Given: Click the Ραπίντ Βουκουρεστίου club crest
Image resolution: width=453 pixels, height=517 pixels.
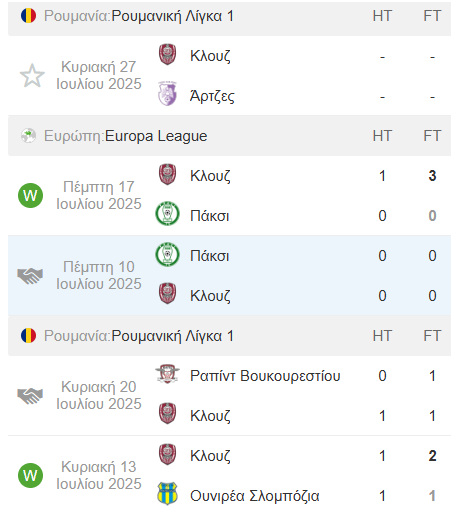Looking at the screenshot, I should pyautogui.click(x=167, y=374).
